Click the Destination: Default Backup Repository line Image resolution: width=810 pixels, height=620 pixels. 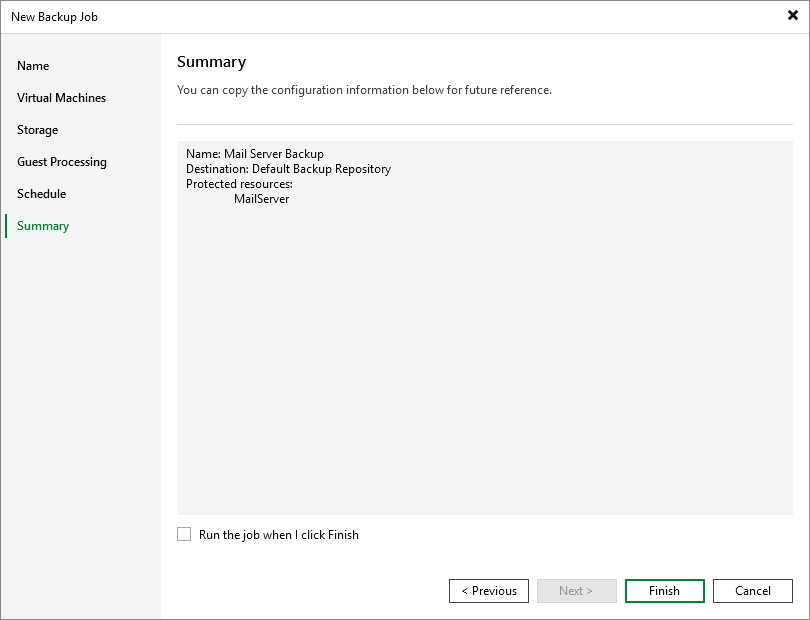(x=288, y=169)
